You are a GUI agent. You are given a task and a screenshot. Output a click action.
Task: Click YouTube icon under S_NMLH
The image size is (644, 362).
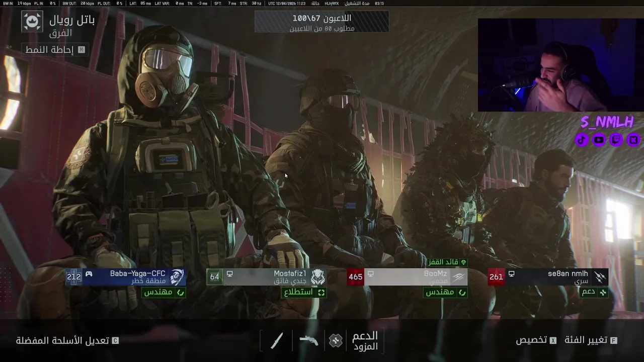[x=599, y=140]
